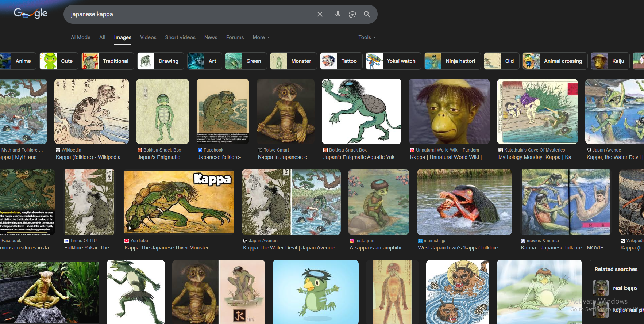Open 'Kappa, the Water Devil | Japan Avenue' link
The height and width of the screenshot is (324, 644).
(x=289, y=248)
